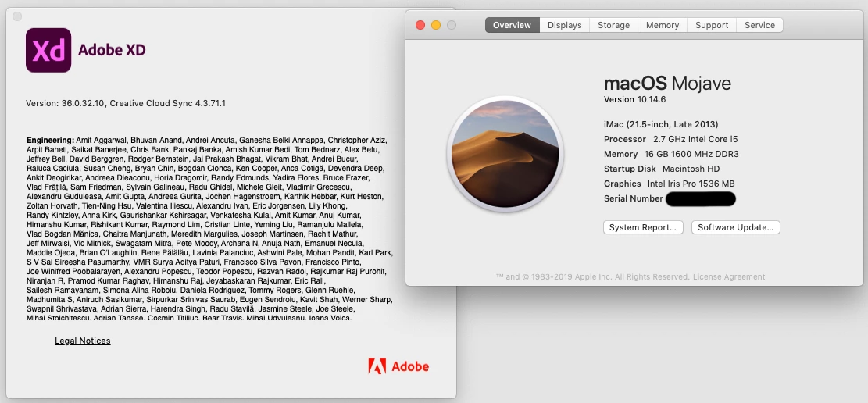Click the Adobe XD title text
Viewport: 868px width, 403px height.
coord(112,50)
